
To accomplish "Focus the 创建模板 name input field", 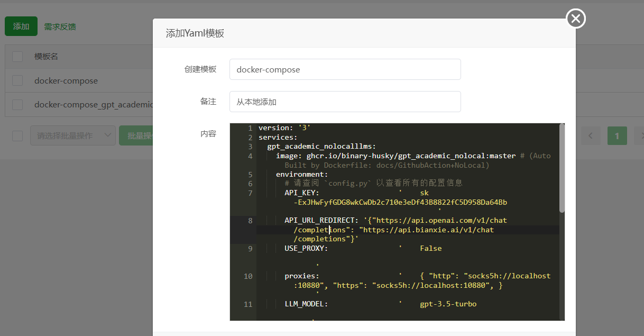I will tap(345, 69).
